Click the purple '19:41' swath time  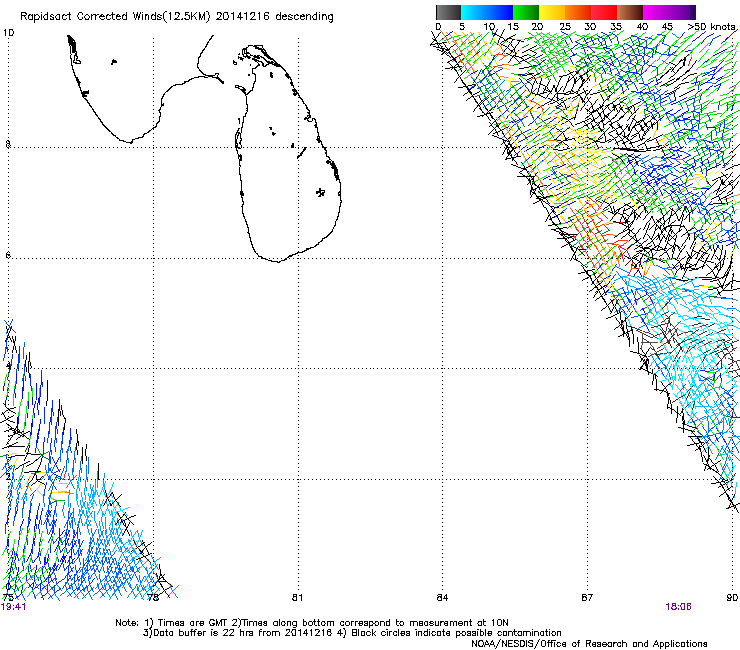[x=14, y=607]
